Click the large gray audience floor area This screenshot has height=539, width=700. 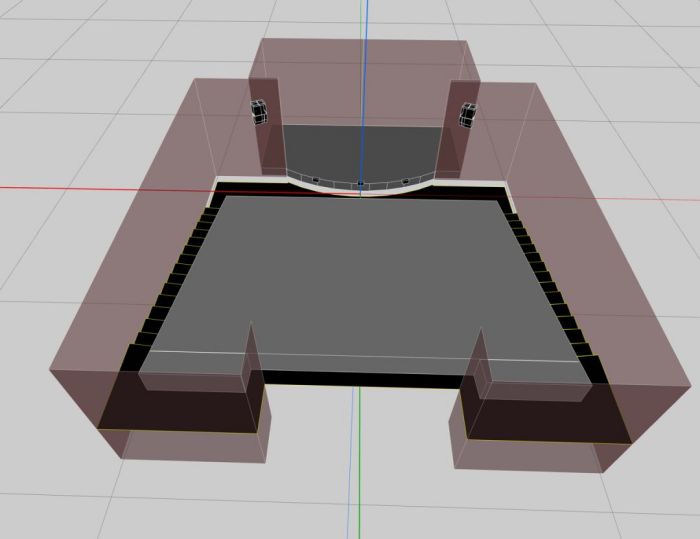coord(360,280)
